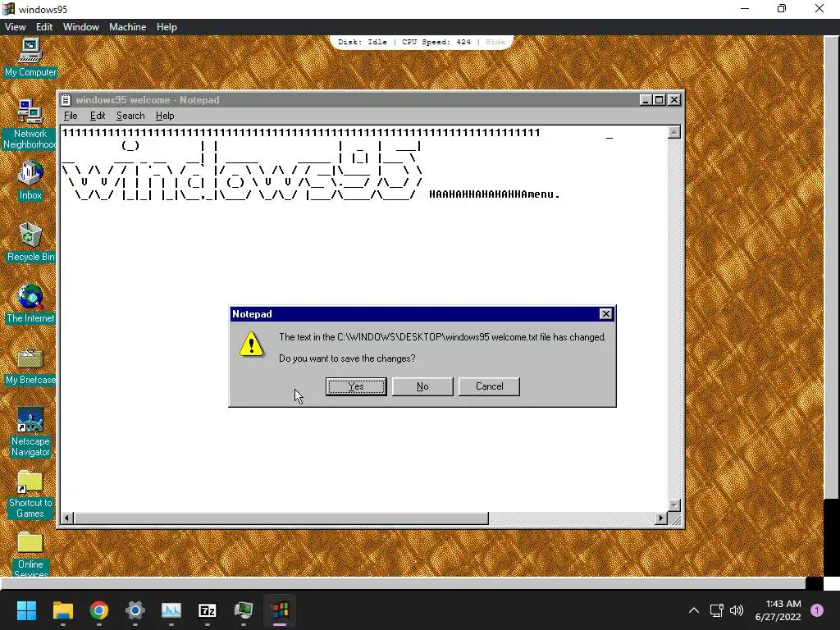Hide the disk and CPU status bar

(x=495, y=42)
